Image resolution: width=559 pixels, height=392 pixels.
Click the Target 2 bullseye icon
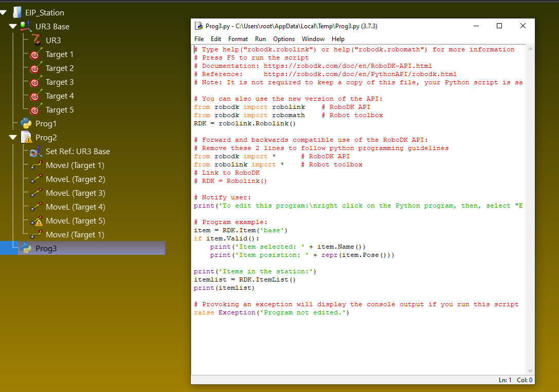point(36,68)
